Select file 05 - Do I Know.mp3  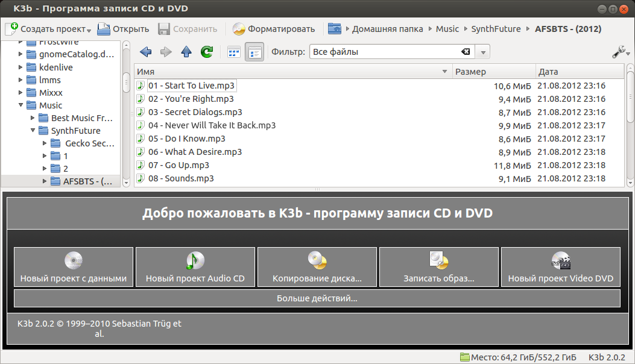click(187, 139)
